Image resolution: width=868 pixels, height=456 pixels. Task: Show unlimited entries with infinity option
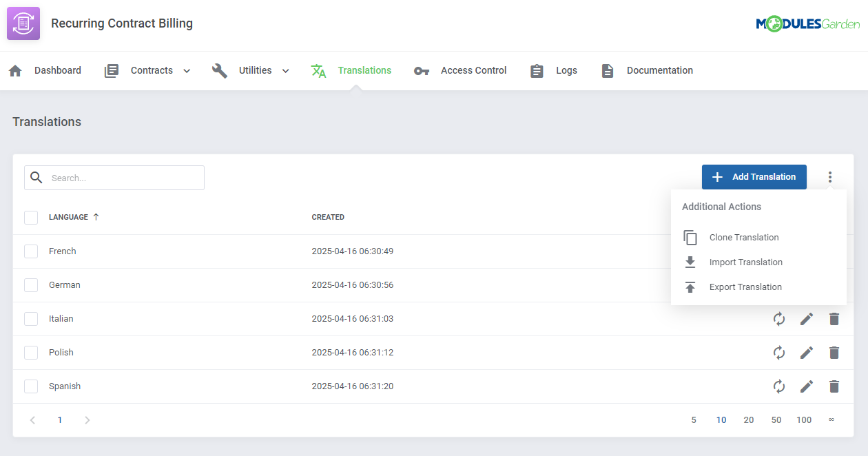(831, 419)
